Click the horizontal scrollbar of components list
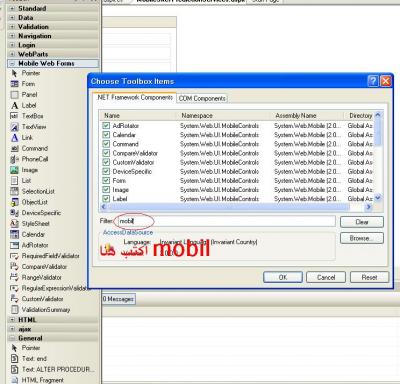Image resolution: width=400 pixels, height=384 pixels. [228, 207]
